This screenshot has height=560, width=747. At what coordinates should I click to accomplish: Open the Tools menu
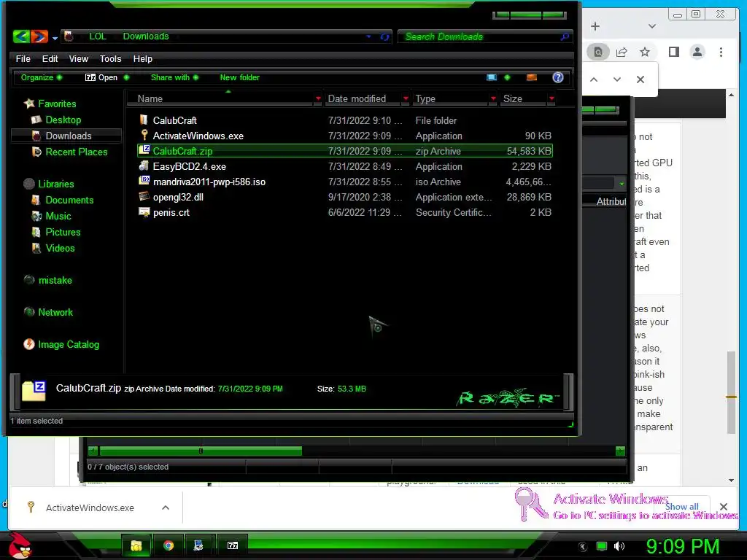(111, 58)
